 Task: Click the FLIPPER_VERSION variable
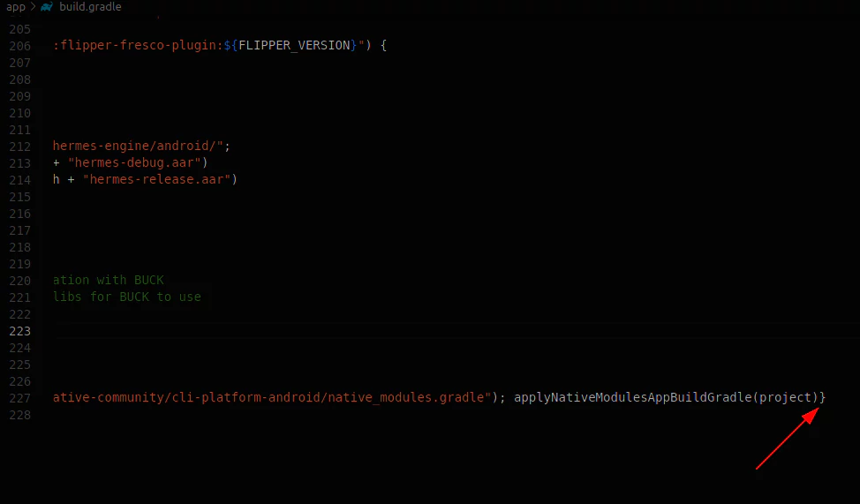tap(294, 46)
